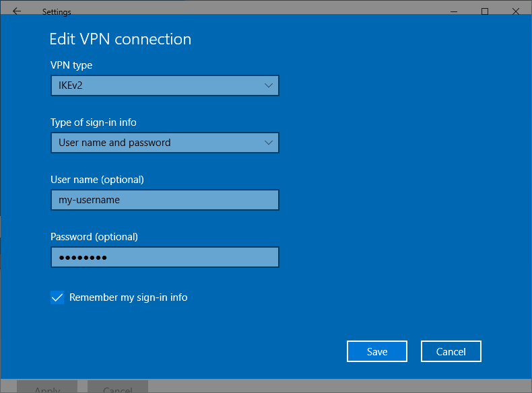
Task: Cancel editing the VPN connection
Action: [x=451, y=351]
